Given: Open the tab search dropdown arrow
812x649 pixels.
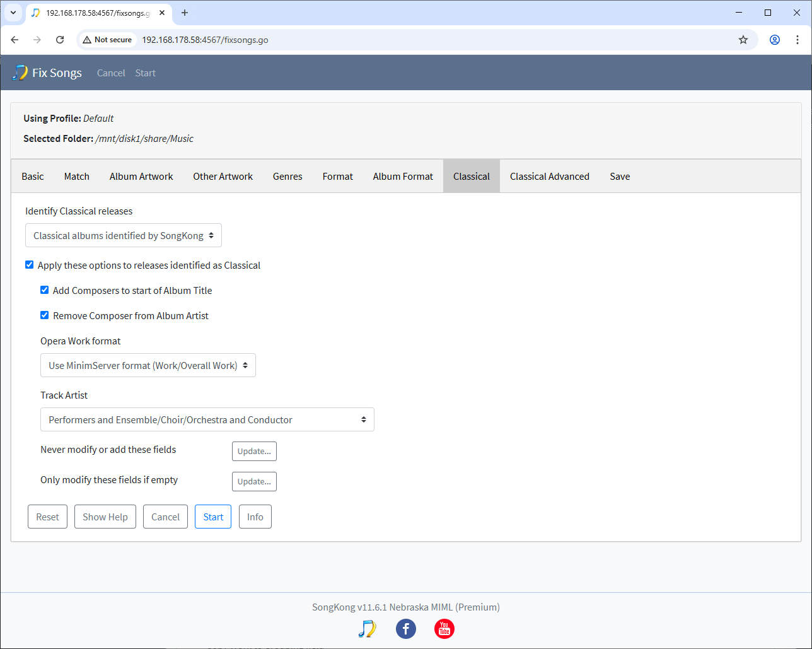Looking at the screenshot, I should pos(13,13).
